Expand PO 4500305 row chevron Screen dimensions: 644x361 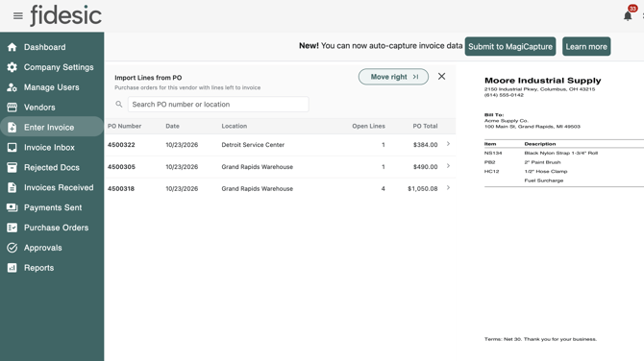pos(448,166)
